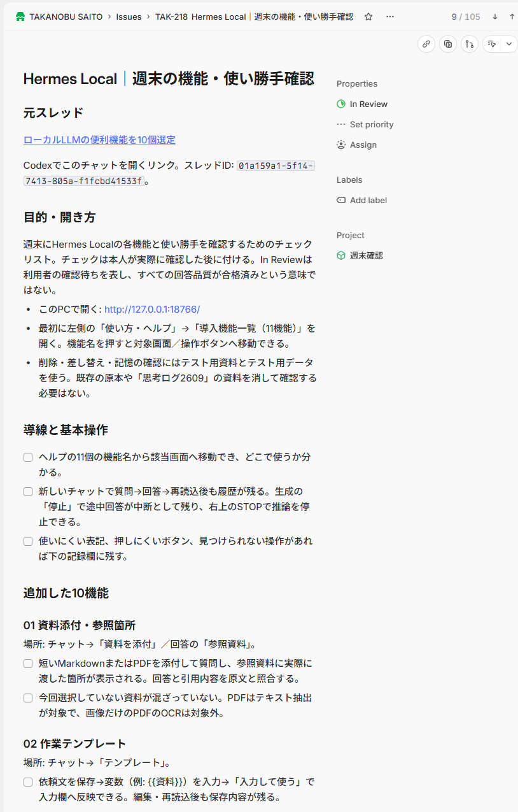Check ヘルプの11個の機能名 checkbox
Viewport: 518px width, 812px height.
tap(28, 457)
